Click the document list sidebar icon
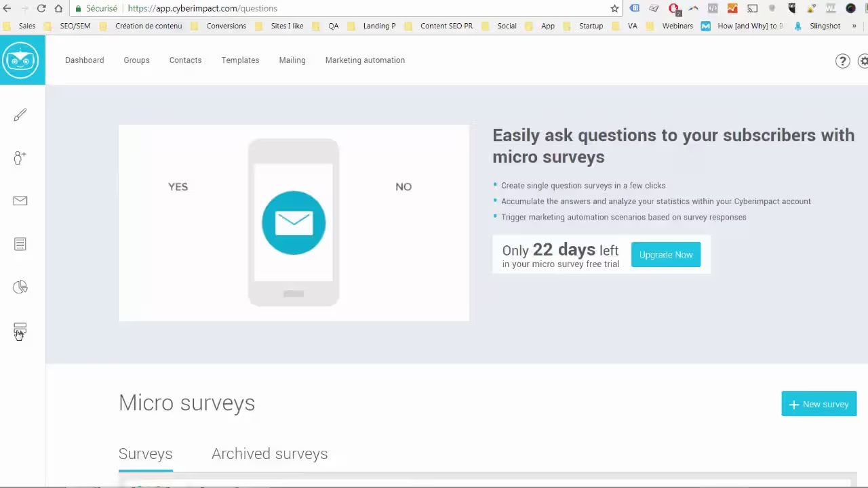 tap(20, 244)
